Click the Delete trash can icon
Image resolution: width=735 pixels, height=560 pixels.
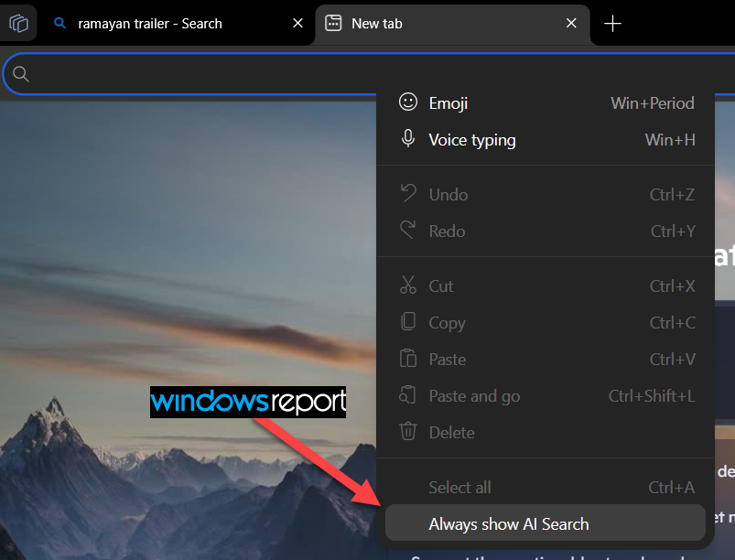tap(408, 431)
